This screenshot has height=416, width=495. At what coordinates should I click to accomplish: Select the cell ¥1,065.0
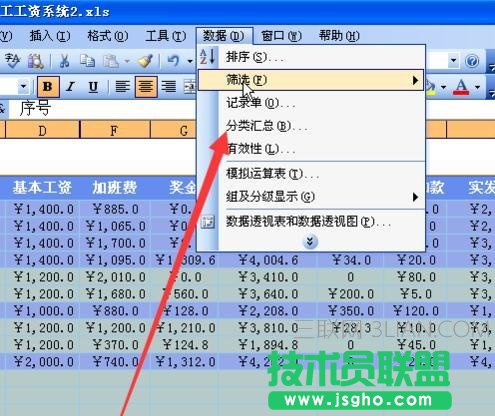click(x=115, y=226)
